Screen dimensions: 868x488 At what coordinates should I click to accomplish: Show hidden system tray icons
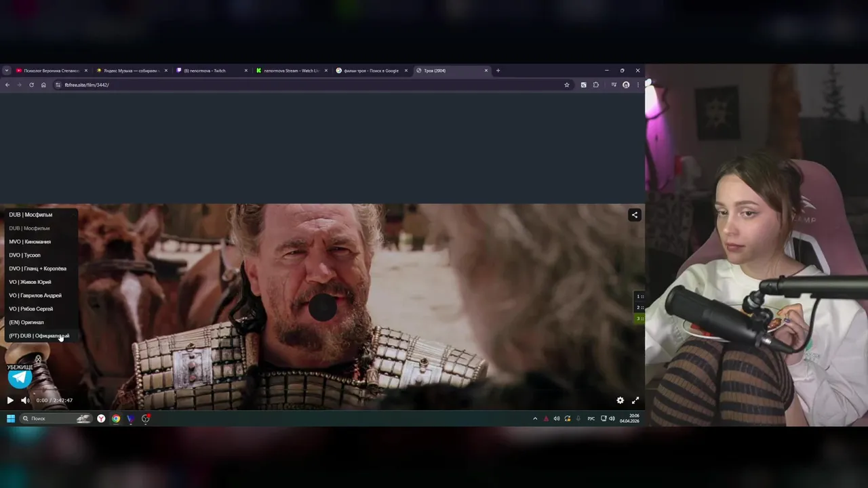(x=535, y=419)
